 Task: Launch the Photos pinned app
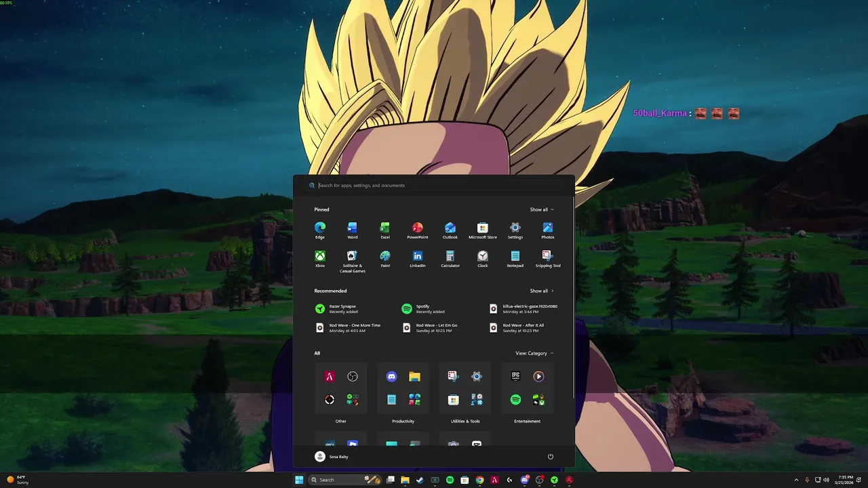pos(547,230)
